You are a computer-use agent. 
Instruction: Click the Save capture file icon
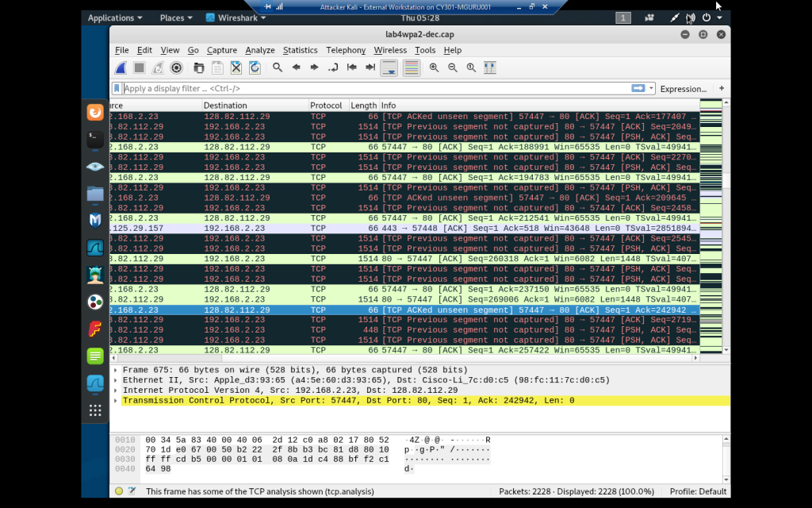pos(217,68)
